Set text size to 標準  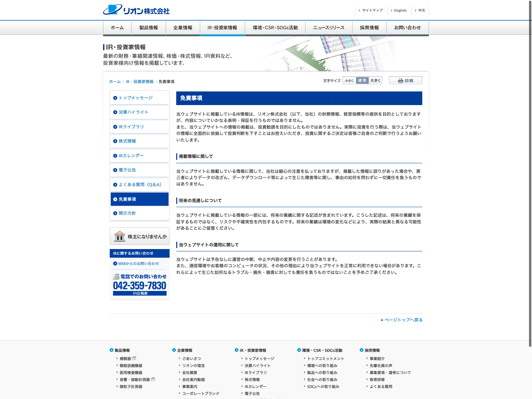click(362, 80)
